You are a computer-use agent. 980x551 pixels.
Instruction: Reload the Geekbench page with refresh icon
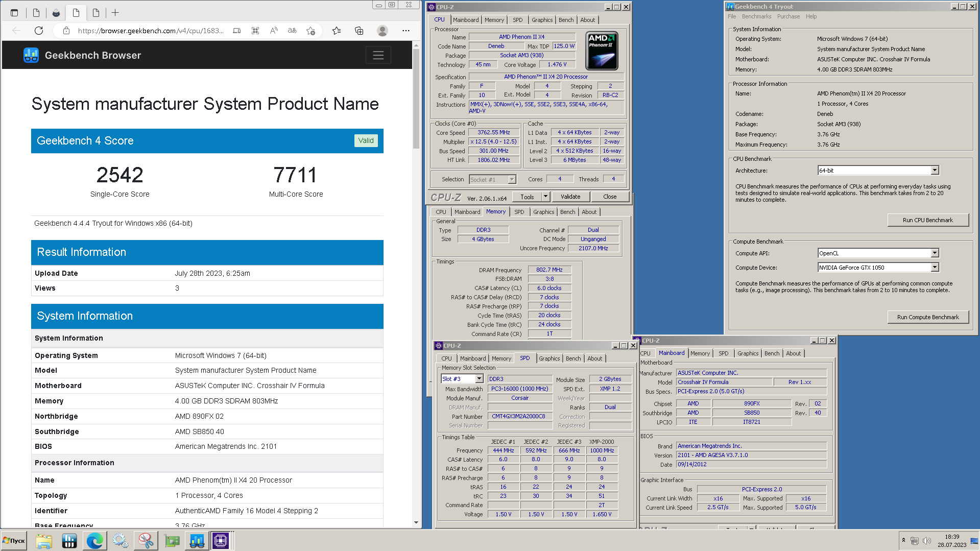coord(39,31)
